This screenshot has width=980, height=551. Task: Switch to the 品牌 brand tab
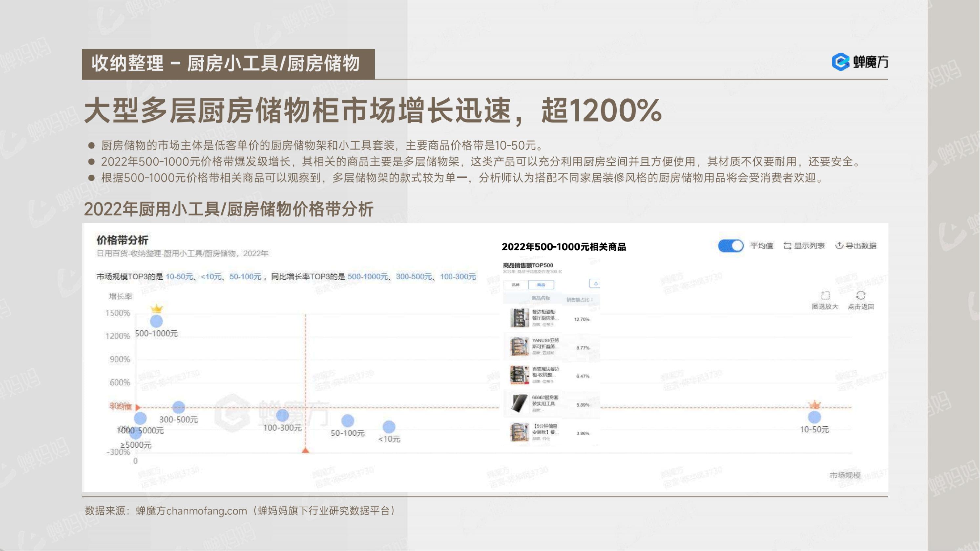click(515, 285)
